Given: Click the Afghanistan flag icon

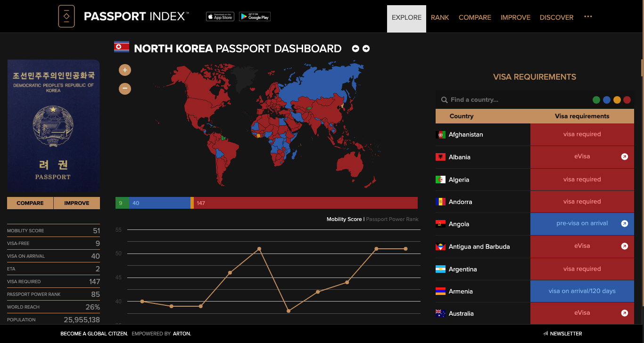Looking at the screenshot, I should point(441,135).
